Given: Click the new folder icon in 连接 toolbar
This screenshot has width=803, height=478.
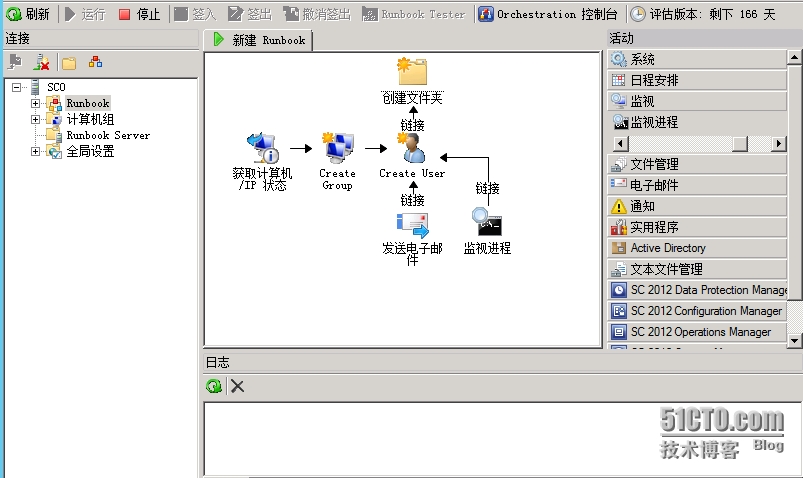Looking at the screenshot, I should click(69, 63).
